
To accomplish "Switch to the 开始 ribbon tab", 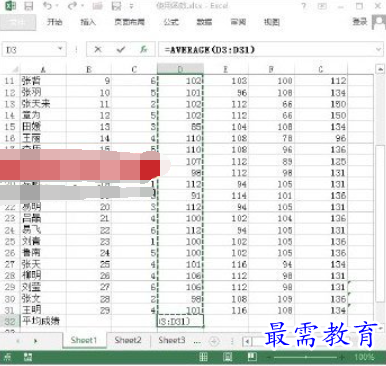I will (54, 22).
